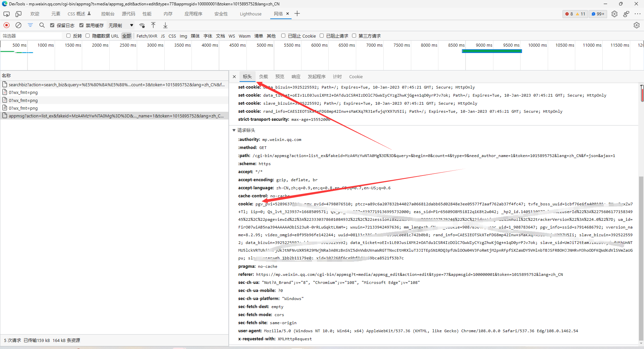Toggle the filter funnel icon
Viewport: 644px width, 349px height.
point(30,25)
